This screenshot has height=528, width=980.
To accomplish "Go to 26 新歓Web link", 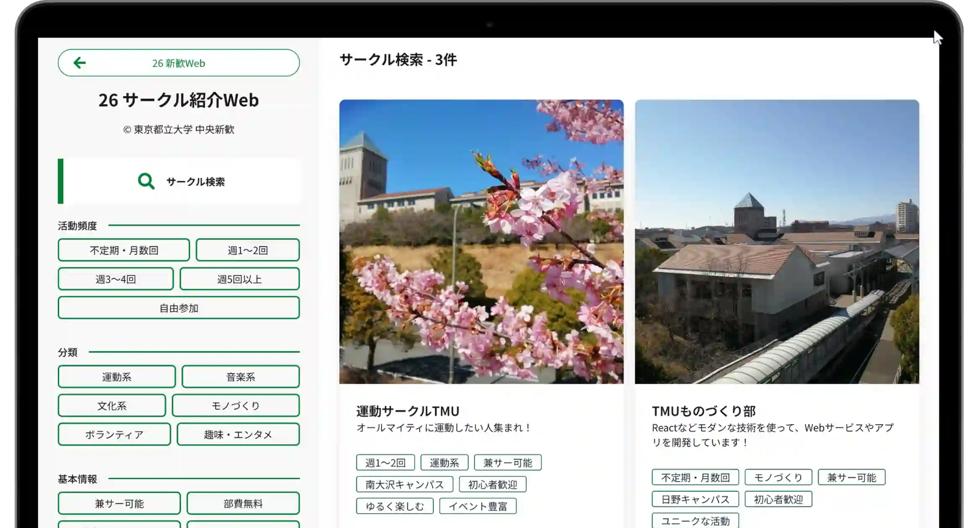I will click(179, 63).
